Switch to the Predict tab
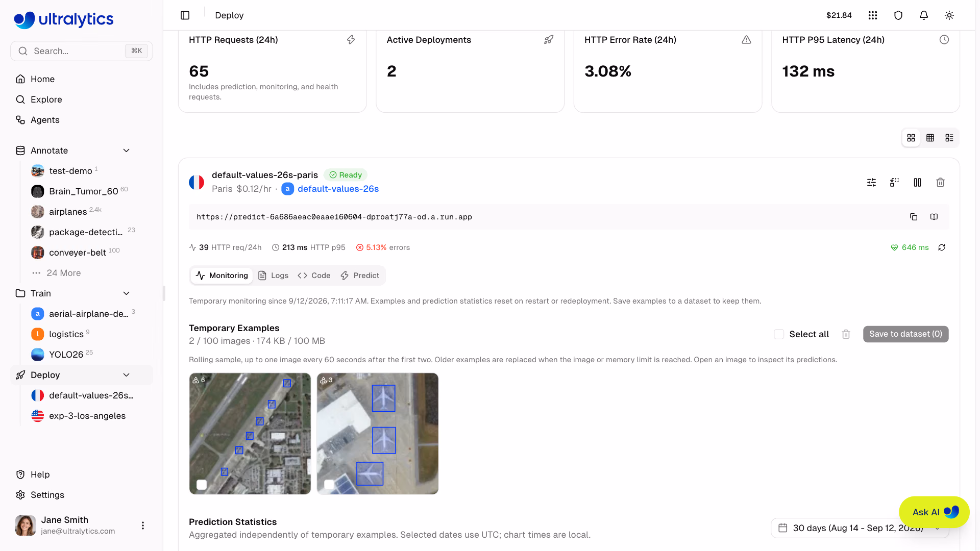The image size is (980, 551). pyautogui.click(x=360, y=275)
